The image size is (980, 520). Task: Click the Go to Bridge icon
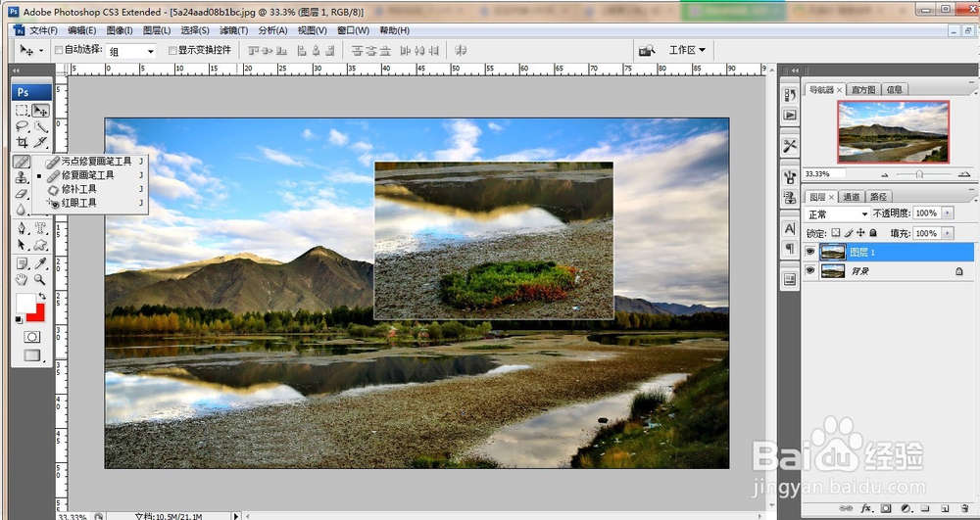pyautogui.click(x=647, y=50)
